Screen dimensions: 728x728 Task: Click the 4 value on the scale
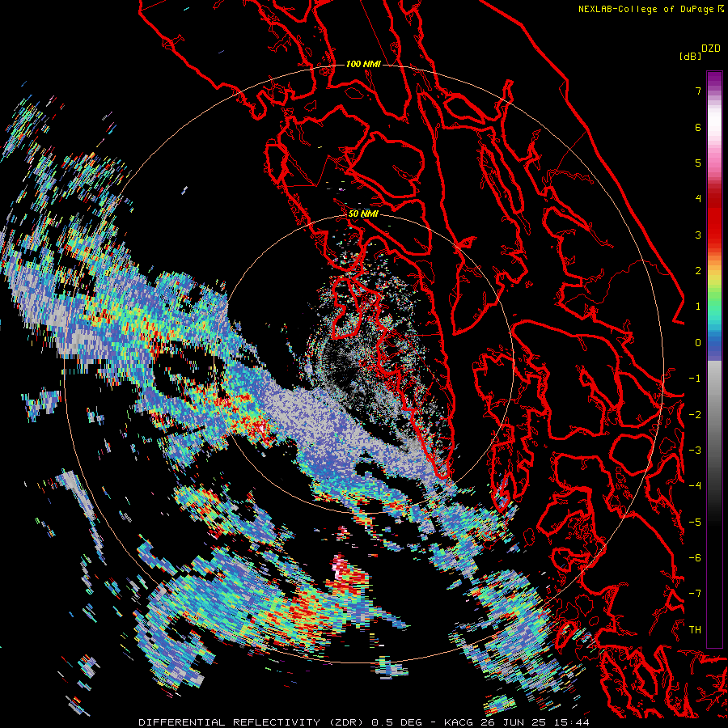(x=698, y=199)
